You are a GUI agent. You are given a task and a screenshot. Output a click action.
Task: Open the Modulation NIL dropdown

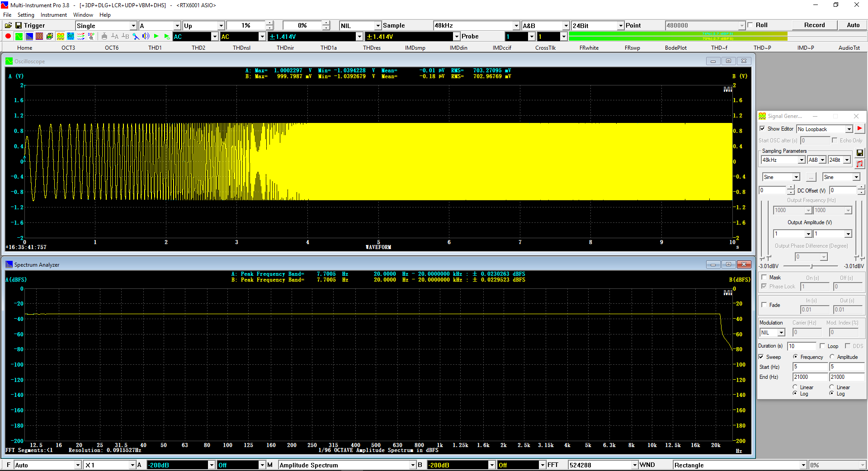(773, 333)
